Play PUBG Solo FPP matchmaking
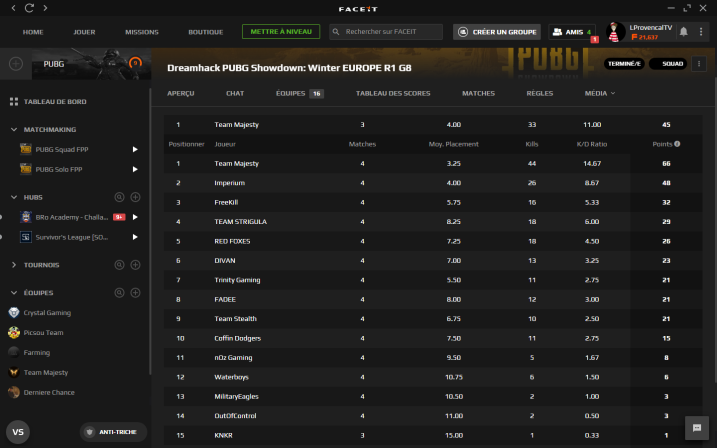 click(135, 169)
